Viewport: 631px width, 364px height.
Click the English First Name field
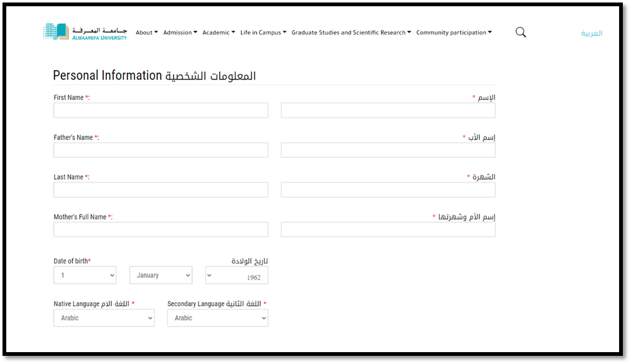tap(161, 111)
